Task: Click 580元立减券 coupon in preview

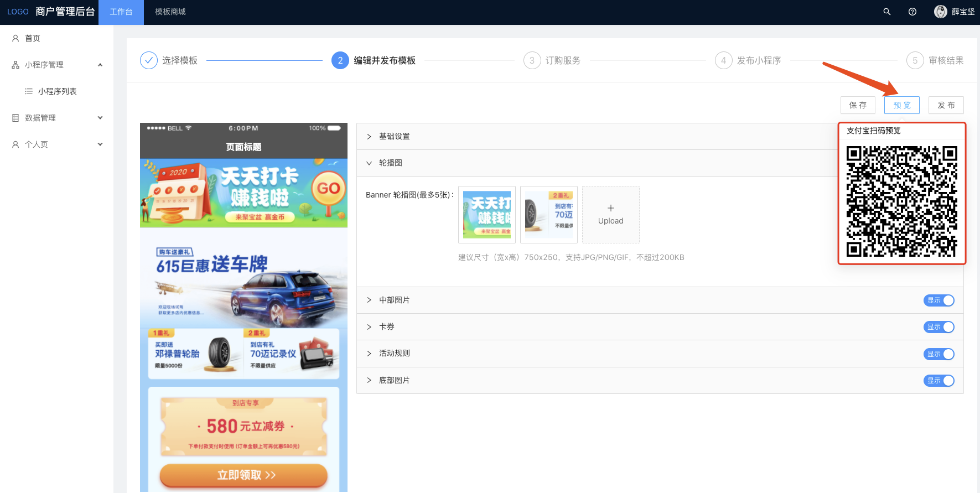Action: [243, 427]
